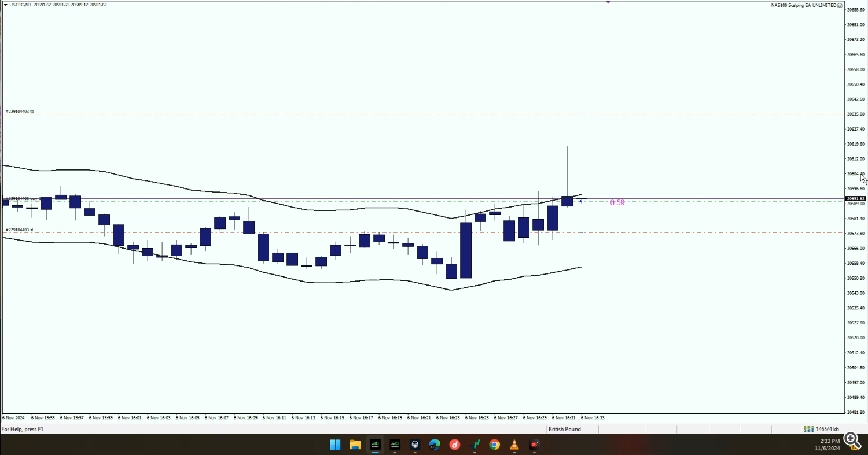Open the chart menu arrow beside USTEC,M1
The image size is (868, 455).
5,5
